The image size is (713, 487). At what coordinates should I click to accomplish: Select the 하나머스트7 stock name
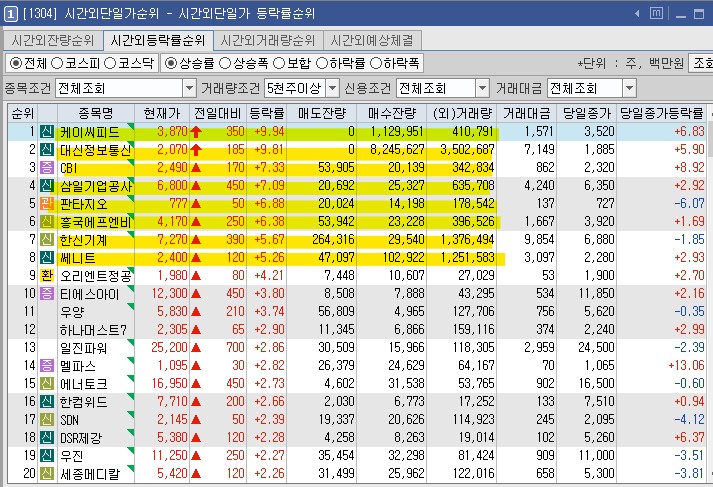[93, 330]
